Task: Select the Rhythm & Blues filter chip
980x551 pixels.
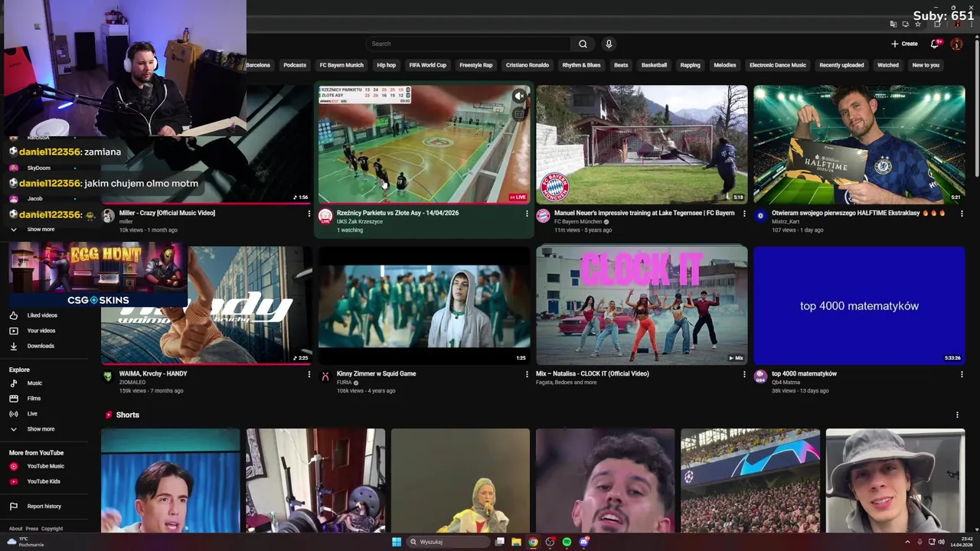Action: [581, 65]
